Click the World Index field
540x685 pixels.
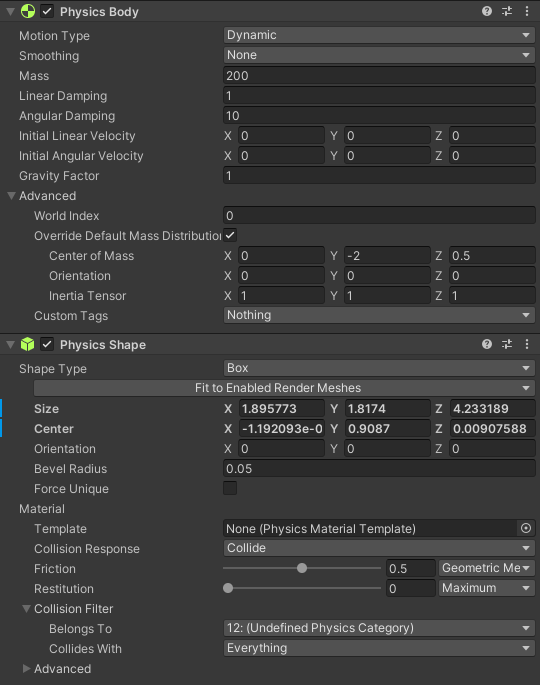coord(379,216)
